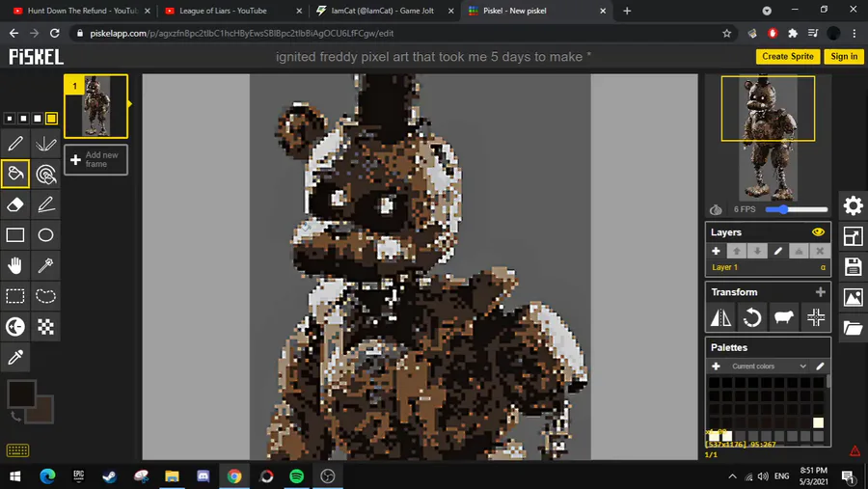Click the animated preview thumbnail
The image size is (868, 489).
click(768, 137)
